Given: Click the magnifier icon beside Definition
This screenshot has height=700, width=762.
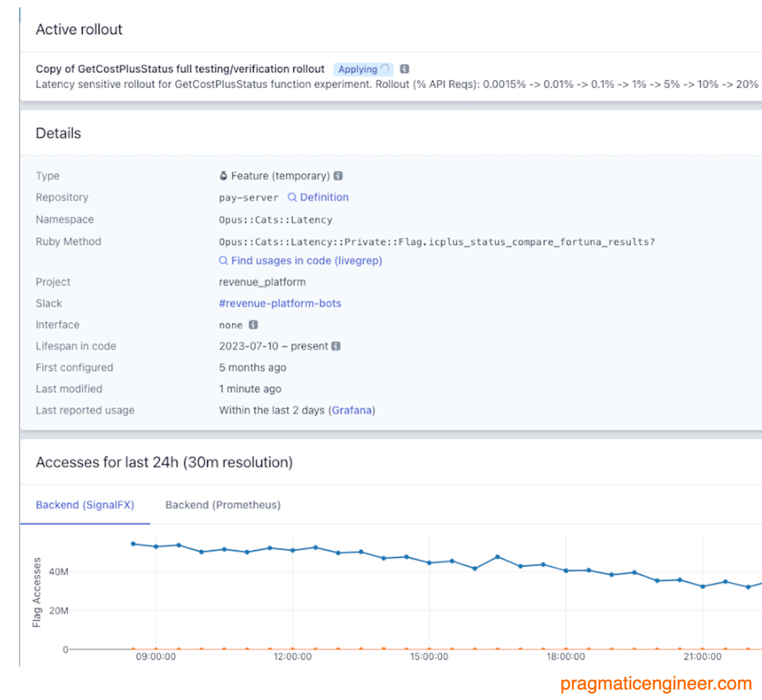Looking at the screenshot, I should (292, 197).
